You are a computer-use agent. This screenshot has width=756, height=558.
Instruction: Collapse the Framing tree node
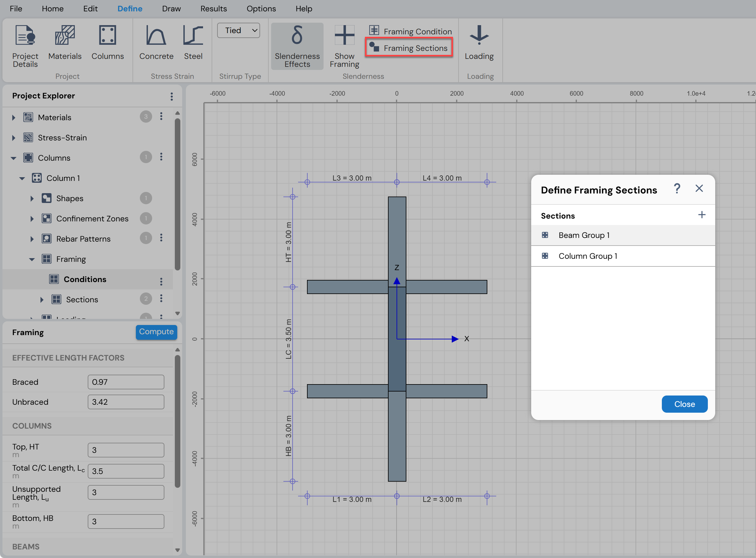(x=32, y=259)
